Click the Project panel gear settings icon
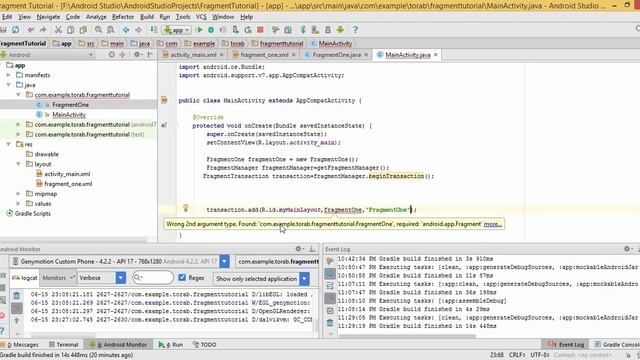Image resolution: width=640 pixels, height=360 pixels. 137,54
